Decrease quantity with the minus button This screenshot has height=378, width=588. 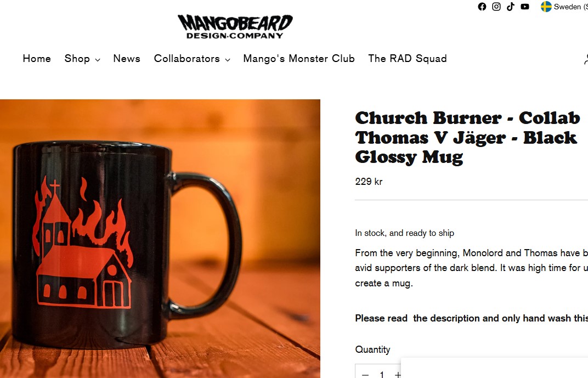[365, 374]
